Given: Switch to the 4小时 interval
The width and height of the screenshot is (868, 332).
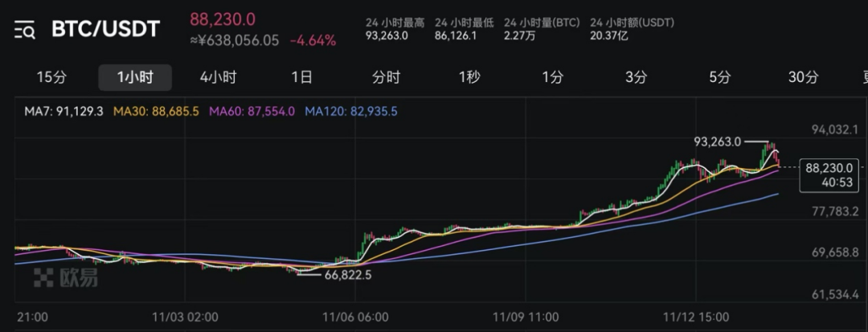Looking at the screenshot, I should 218,77.
